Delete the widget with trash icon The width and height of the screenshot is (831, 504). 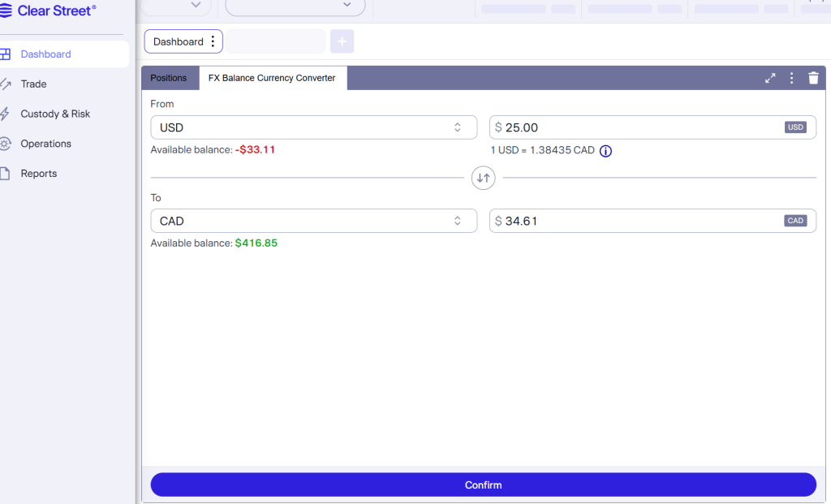(x=813, y=78)
